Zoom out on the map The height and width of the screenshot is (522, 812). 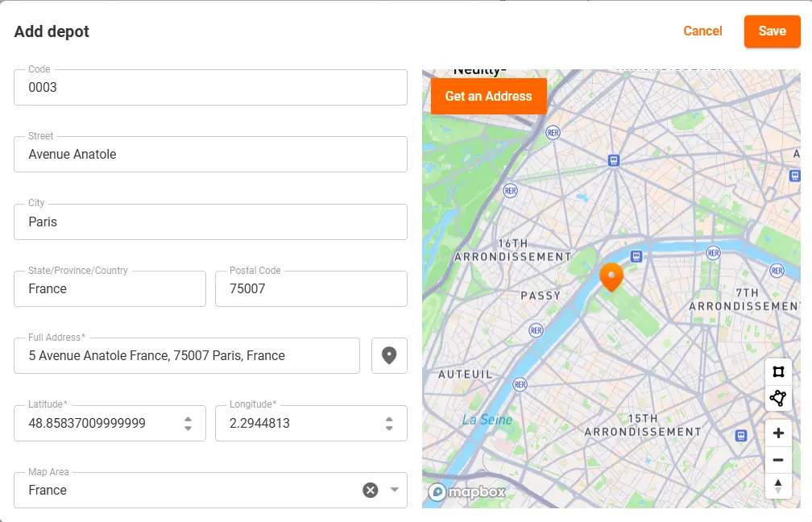(777, 460)
